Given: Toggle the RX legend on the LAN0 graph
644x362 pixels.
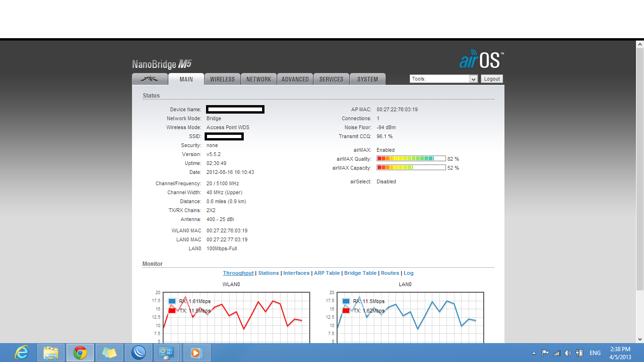Looking at the screenshot, I should (x=346, y=301).
